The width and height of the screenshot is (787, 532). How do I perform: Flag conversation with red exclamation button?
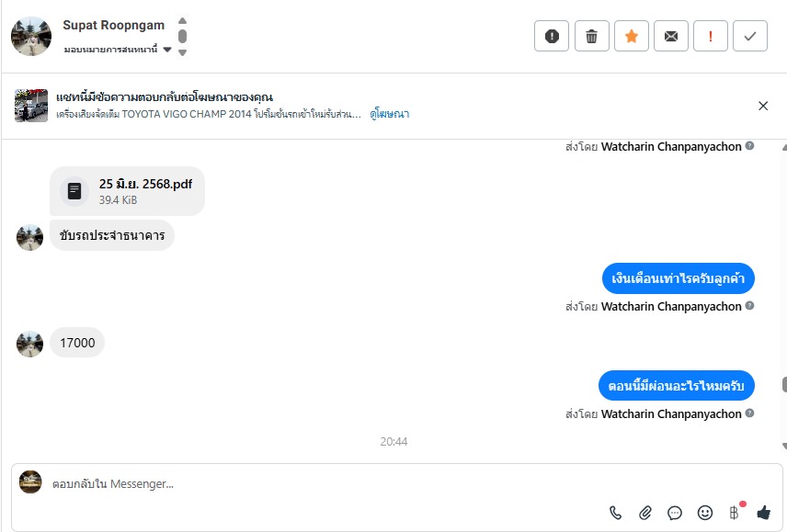pos(711,36)
